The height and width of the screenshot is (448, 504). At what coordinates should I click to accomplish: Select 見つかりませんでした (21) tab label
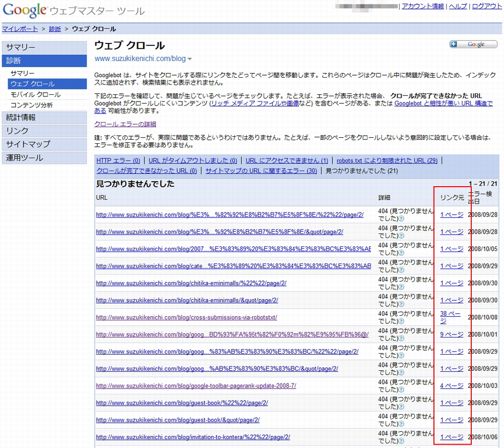(x=361, y=171)
